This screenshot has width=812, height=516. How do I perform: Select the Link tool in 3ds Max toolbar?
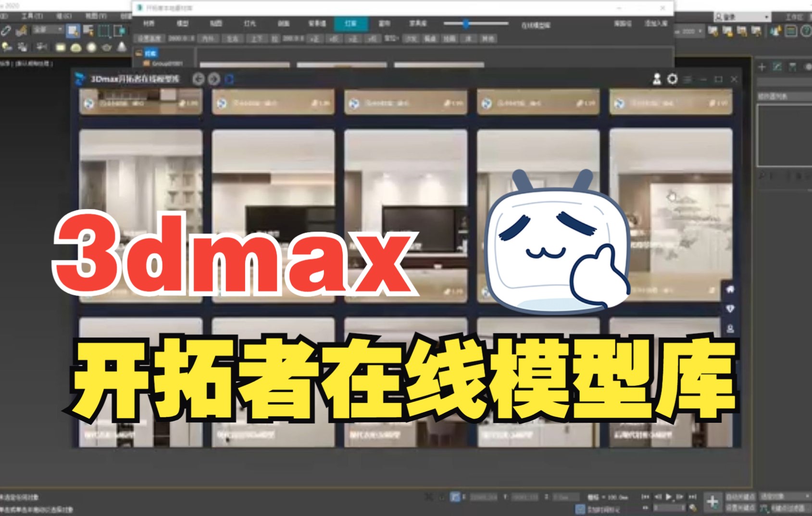pyautogui.click(x=6, y=31)
